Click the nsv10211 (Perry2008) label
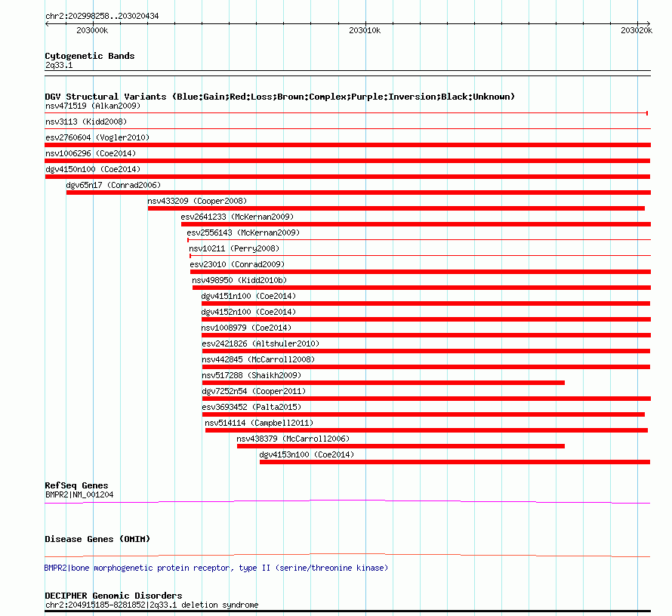The width and height of the screenshot is (672, 616). (234, 248)
